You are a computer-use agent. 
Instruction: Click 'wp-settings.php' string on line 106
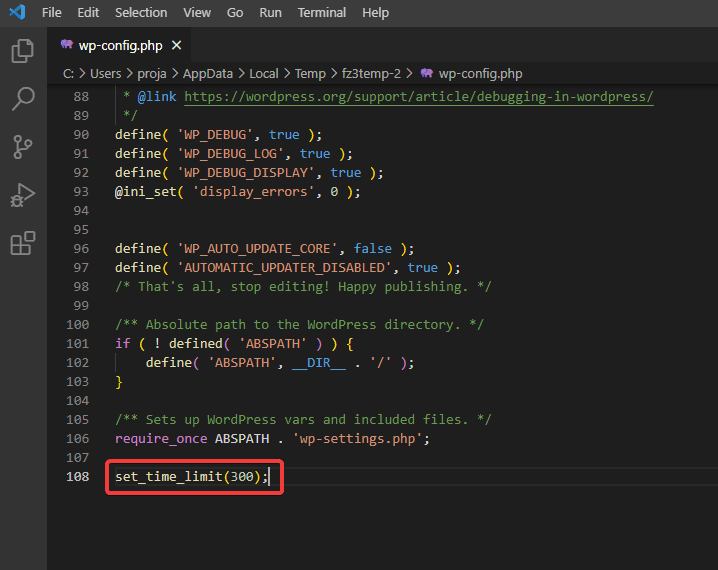click(x=357, y=439)
